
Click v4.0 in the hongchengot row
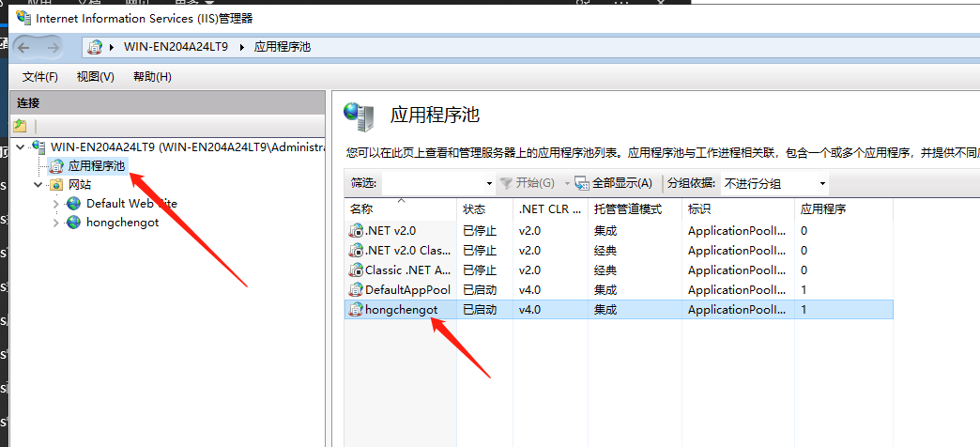coord(530,310)
